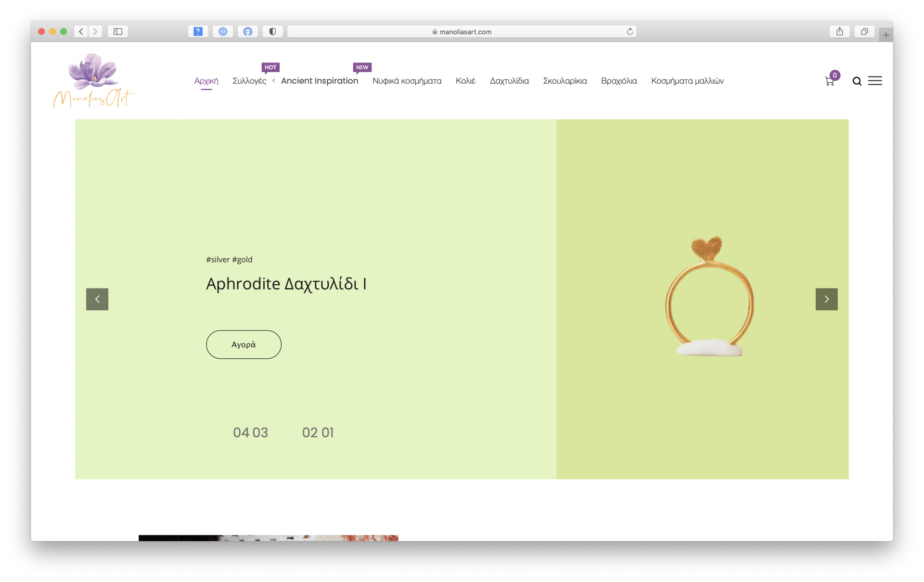
Task: Open the shopping cart icon
Action: point(830,82)
